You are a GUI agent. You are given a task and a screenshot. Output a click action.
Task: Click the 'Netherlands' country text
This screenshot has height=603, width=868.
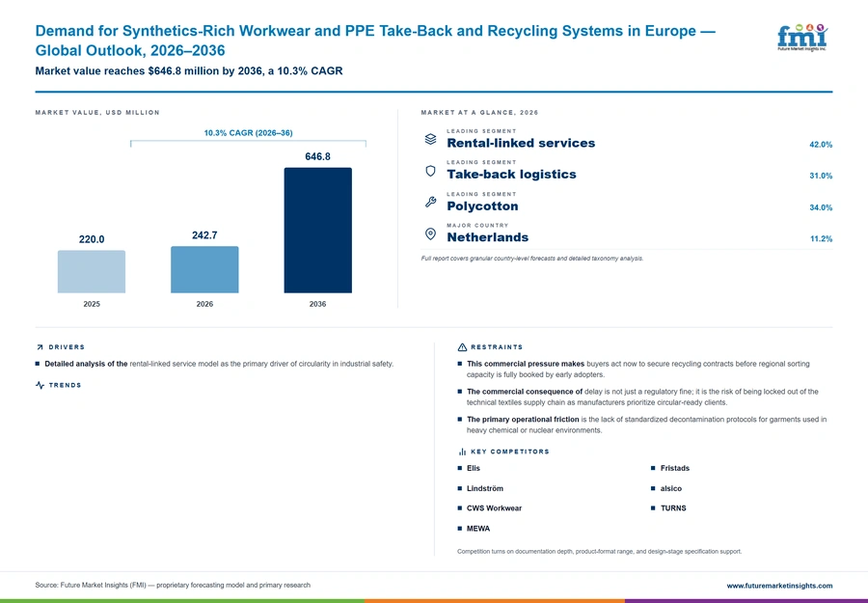[488, 237]
